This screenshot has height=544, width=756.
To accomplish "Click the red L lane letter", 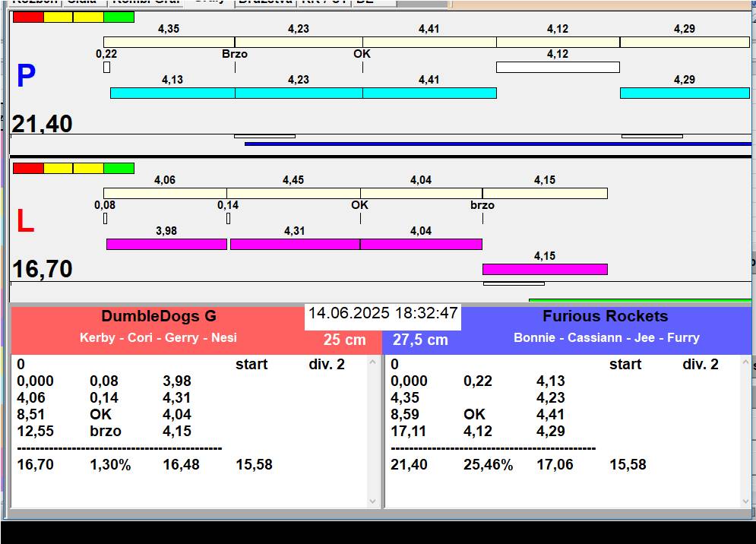I will pos(25,221).
